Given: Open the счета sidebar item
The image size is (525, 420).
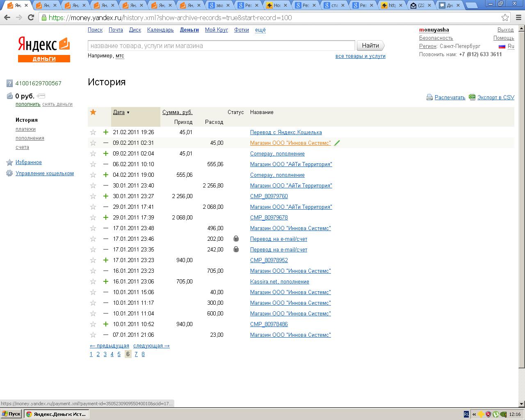Looking at the screenshot, I should pyautogui.click(x=22, y=147).
